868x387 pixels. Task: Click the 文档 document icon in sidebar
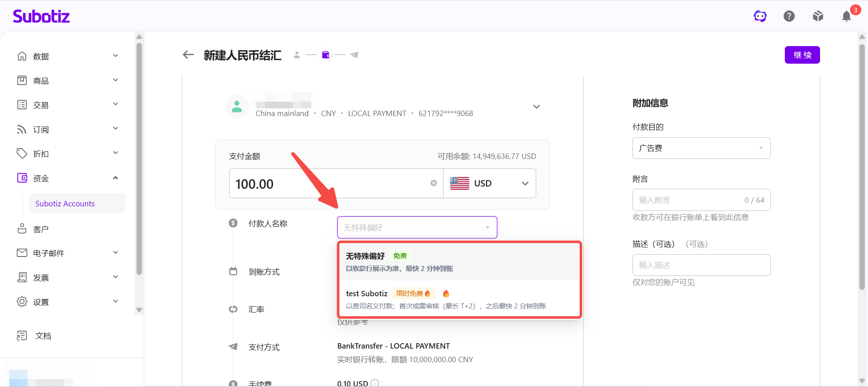pyautogui.click(x=22, y=336)
